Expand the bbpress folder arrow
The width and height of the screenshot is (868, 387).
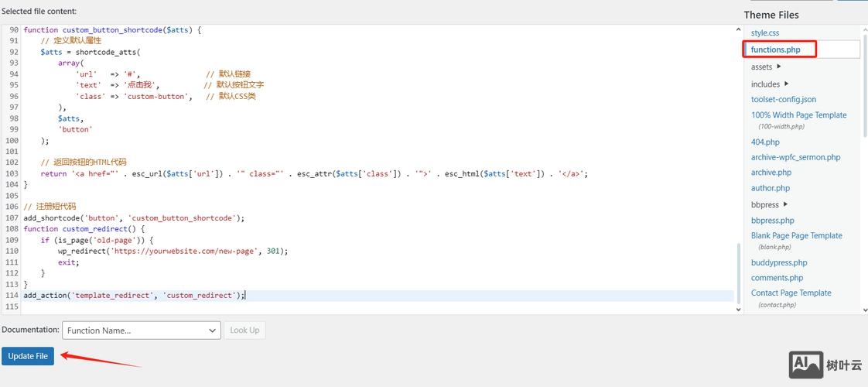coord(785,204)
